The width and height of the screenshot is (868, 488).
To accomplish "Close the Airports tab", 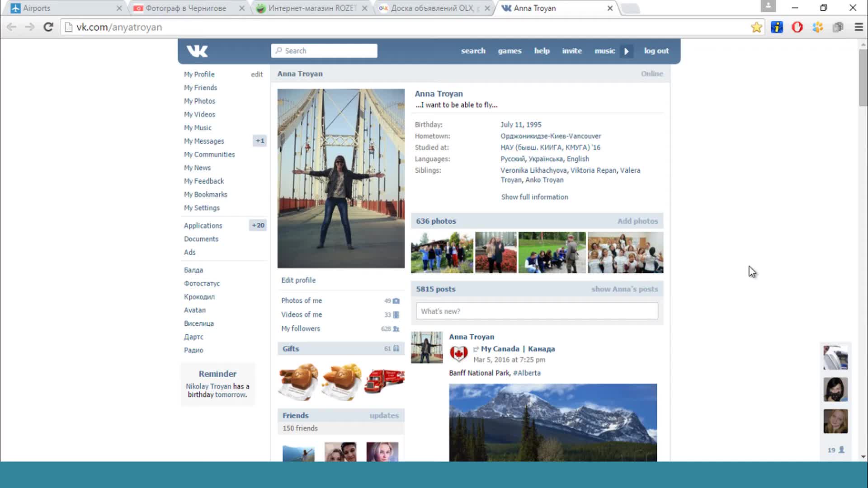I will pos(119,8).
